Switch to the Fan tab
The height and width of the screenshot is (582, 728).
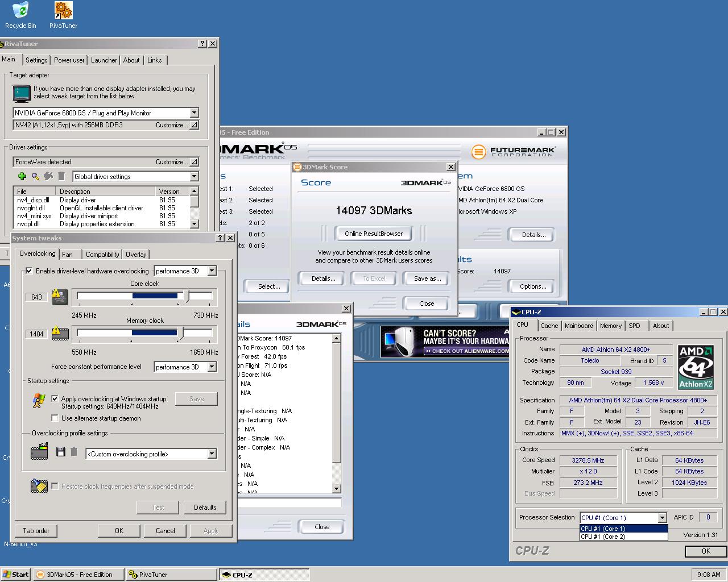[68, 255]
